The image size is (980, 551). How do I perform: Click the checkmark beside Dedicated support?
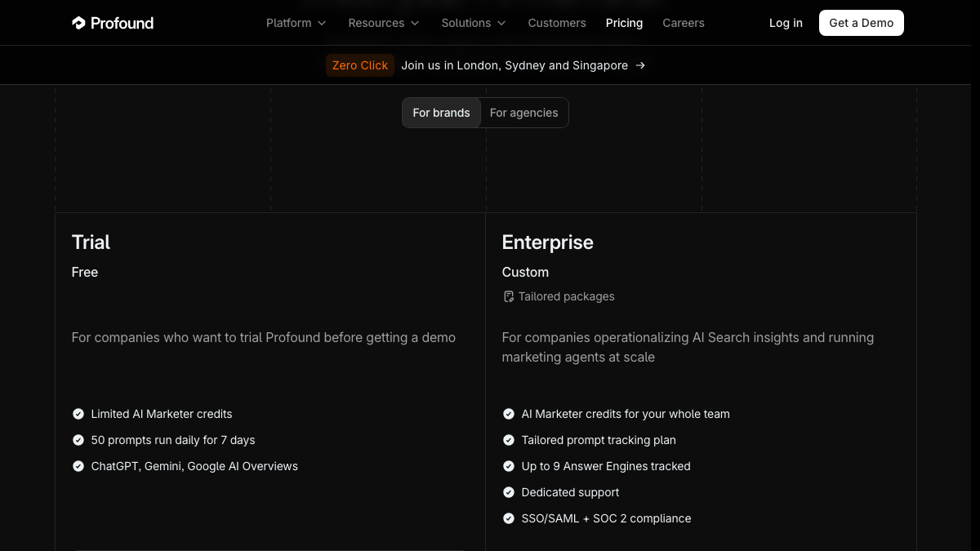click(x=508, y=492)
